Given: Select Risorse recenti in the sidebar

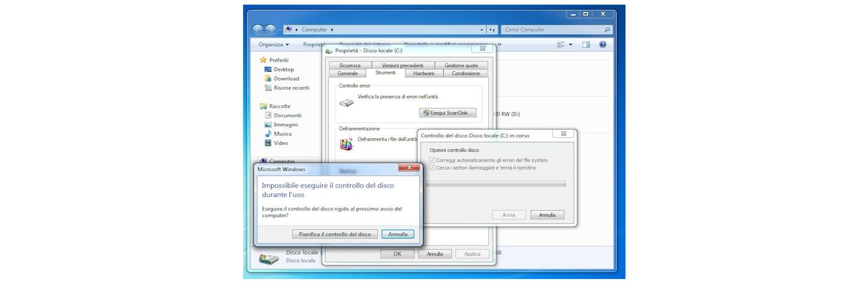Looking at the screenshot, I should [292, 88].
